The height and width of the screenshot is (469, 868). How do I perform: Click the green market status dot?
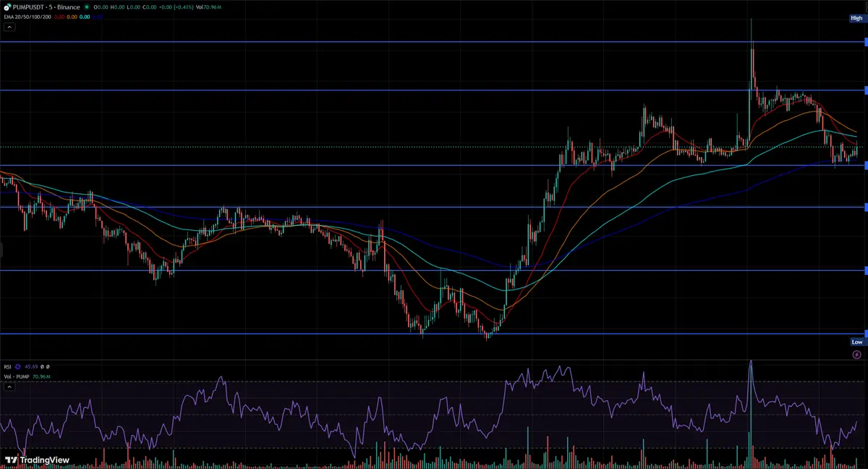[x=87, y=7]
